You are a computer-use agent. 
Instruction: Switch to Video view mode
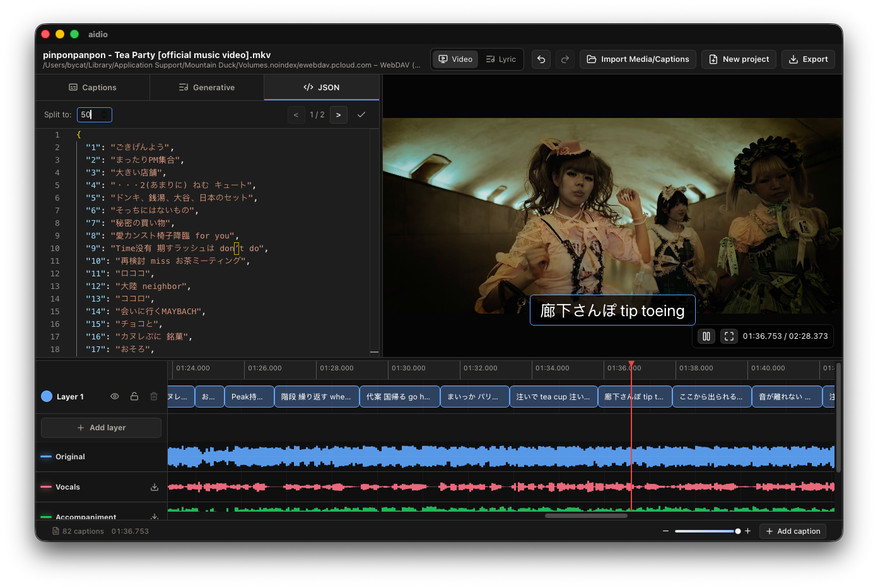click(x=455, y=59)
